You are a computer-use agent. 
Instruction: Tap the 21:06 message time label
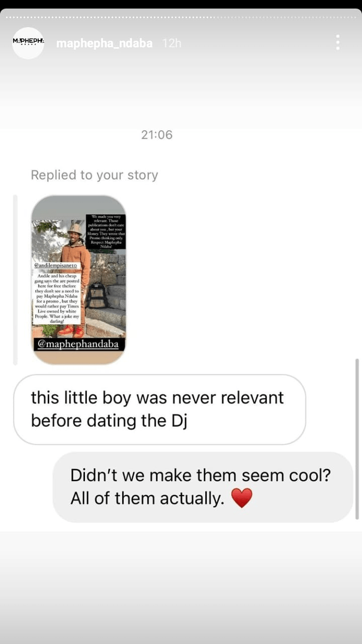click(x=157, y=135)
